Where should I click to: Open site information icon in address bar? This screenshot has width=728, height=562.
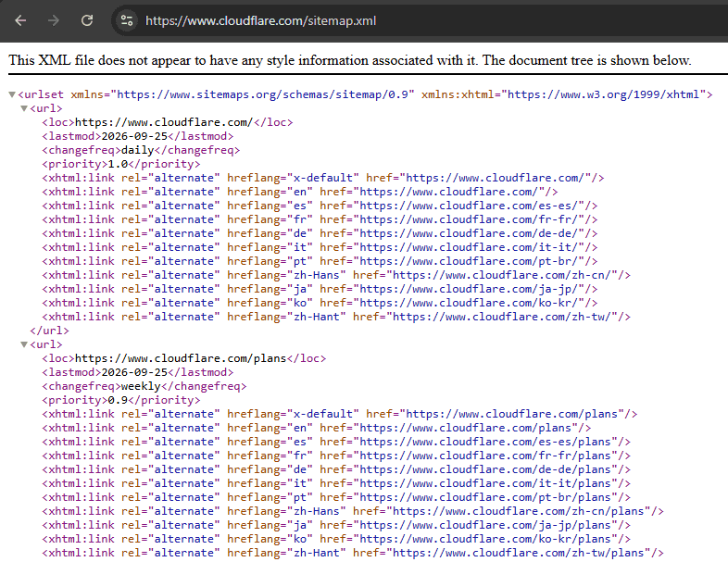(x=127, y=20)
